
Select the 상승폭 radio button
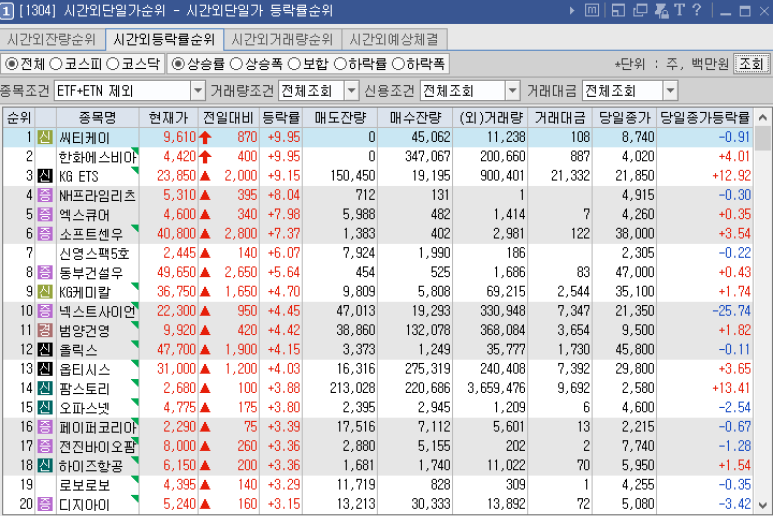(237, 64)
